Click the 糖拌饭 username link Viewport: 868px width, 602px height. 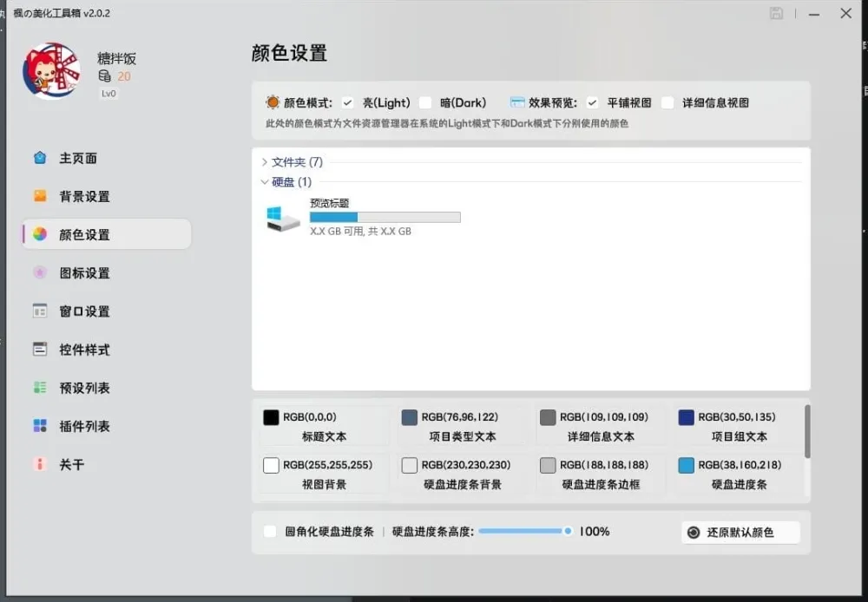[x=115, y=58]
